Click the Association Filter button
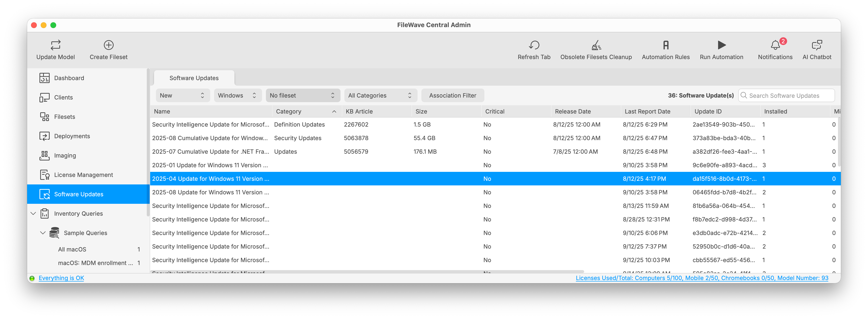 [453, 96]
